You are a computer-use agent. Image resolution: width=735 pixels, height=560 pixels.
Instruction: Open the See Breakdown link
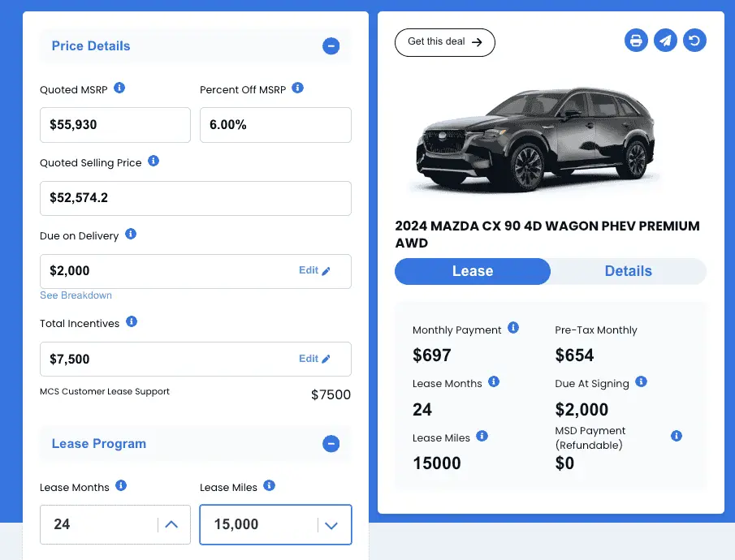76,295
